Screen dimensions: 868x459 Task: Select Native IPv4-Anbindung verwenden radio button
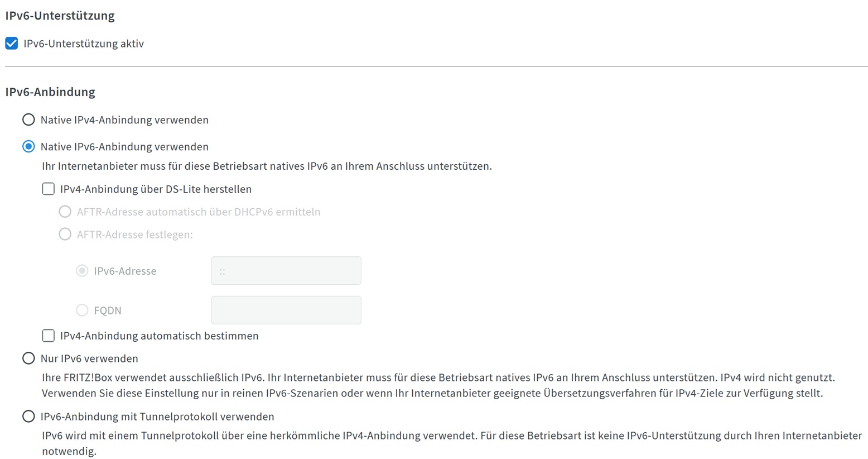(x=28, y=119)
